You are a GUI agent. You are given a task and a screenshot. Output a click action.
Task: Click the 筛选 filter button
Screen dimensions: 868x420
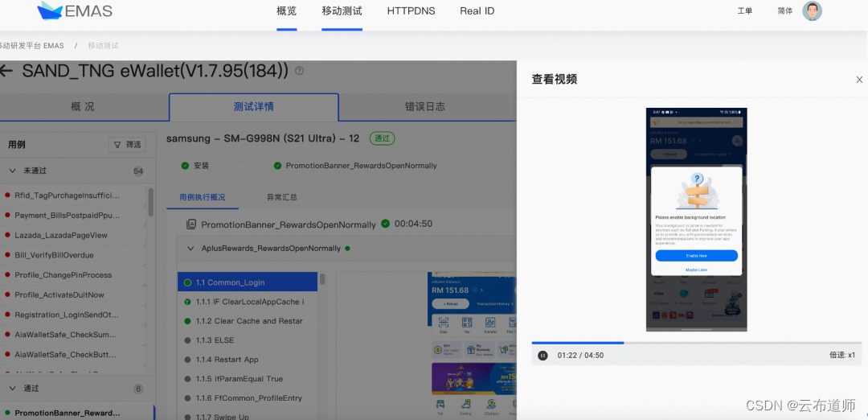[x=127, y=145]
